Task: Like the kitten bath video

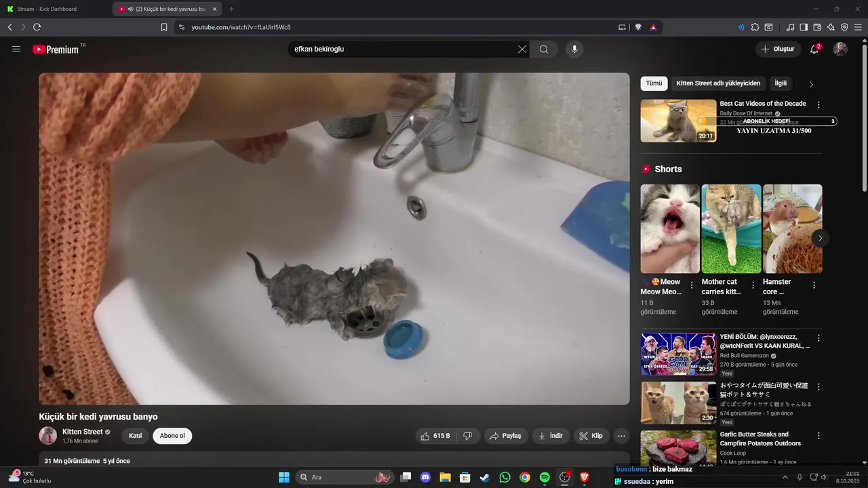Action: [435, 436]
